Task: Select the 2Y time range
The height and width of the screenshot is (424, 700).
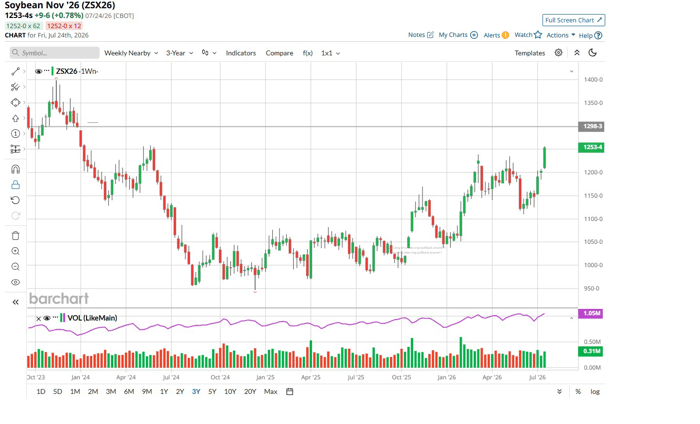Action: pyautogui.click(x=180, y=391)
